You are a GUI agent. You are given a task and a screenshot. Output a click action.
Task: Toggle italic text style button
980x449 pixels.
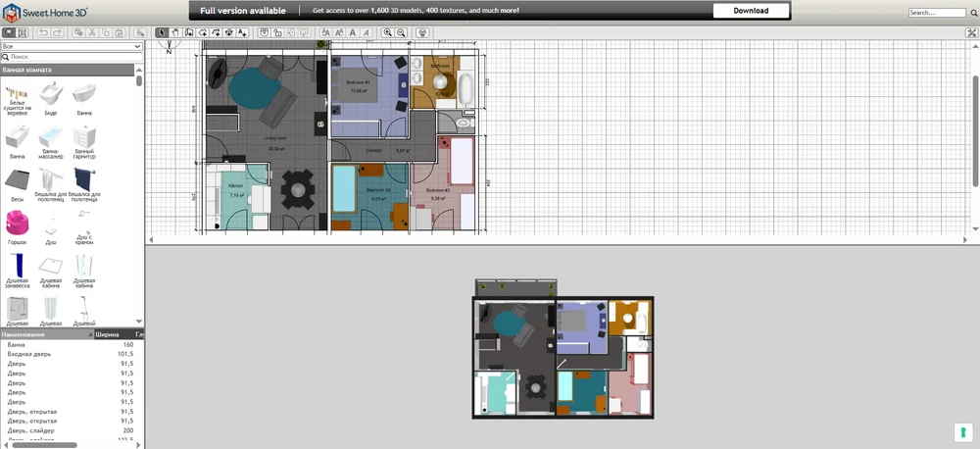click(367, 32)
